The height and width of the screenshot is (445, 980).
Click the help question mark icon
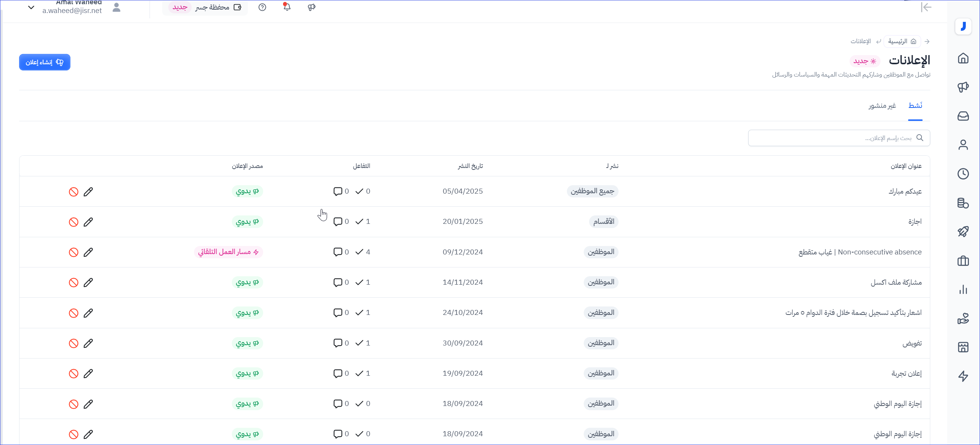coord(262,7)
